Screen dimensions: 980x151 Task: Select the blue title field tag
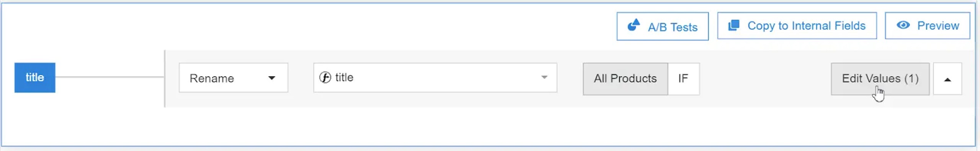(x=35, y=77)
